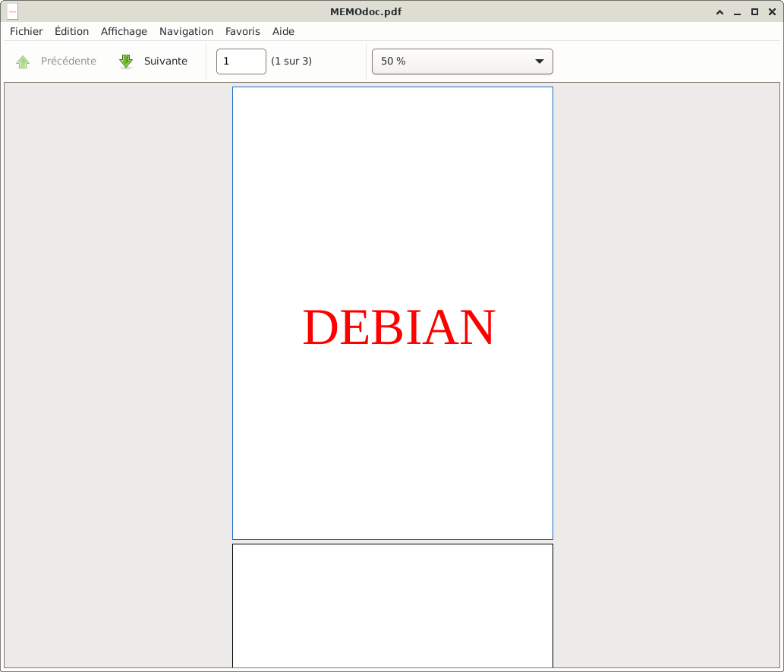This screenshot has height=672, width=784.
Task: Open the Fichier menu
Action: [26, 31]
